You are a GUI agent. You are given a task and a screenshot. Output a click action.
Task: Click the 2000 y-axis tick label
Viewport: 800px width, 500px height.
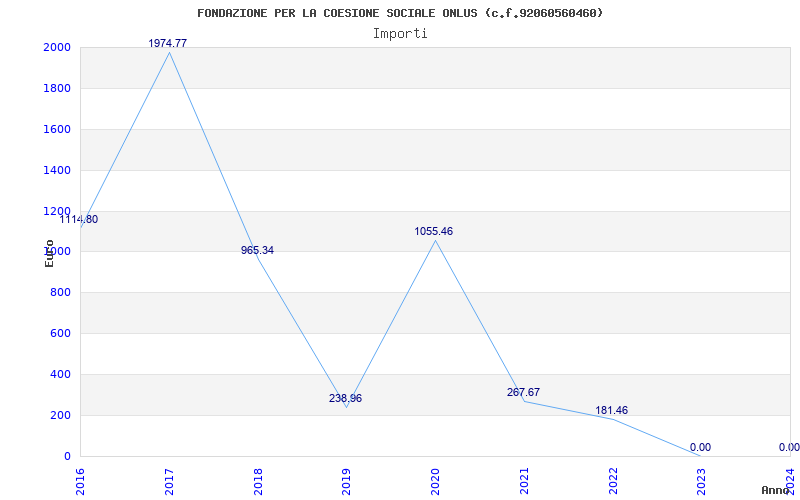(57, 47)
